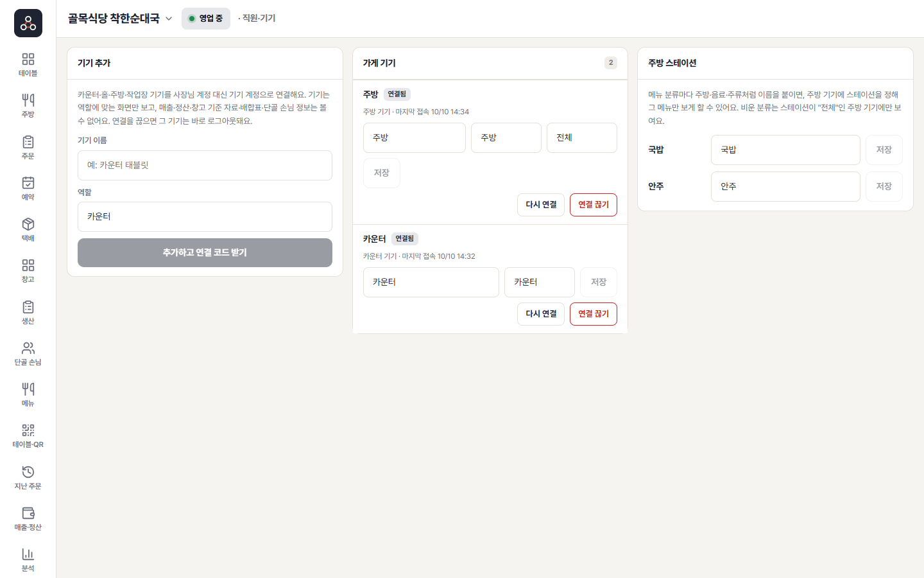
Task: Open 생산 sidebar icon
Action: [x=28, y=313]
